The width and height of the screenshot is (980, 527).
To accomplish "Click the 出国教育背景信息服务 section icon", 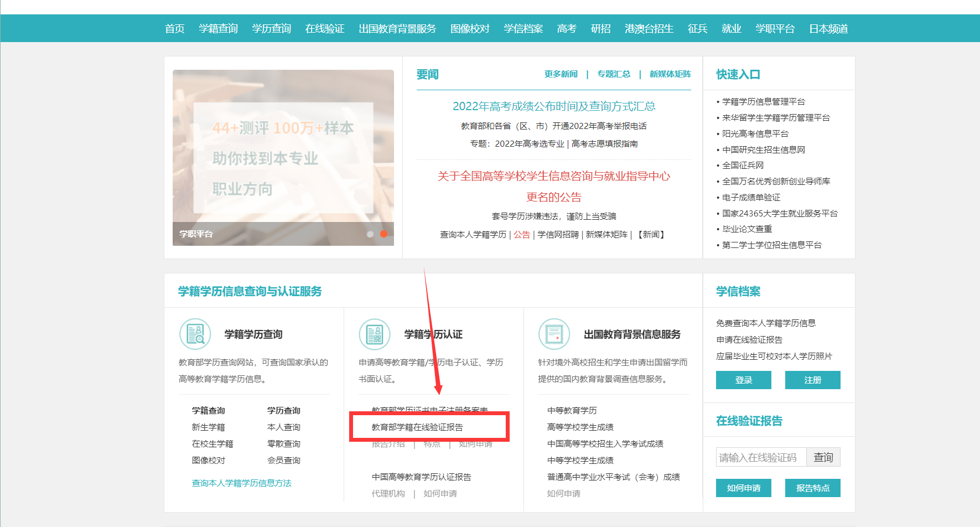I will pos(554,334).
